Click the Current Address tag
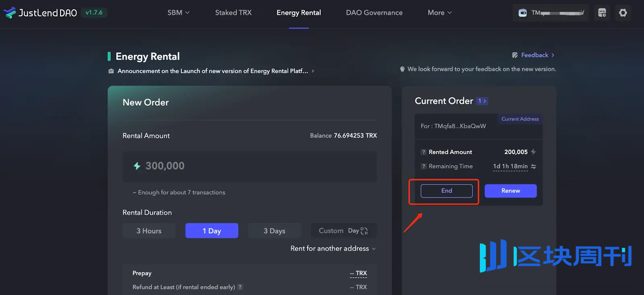644x295 pixels. click(x=520, y=119)
